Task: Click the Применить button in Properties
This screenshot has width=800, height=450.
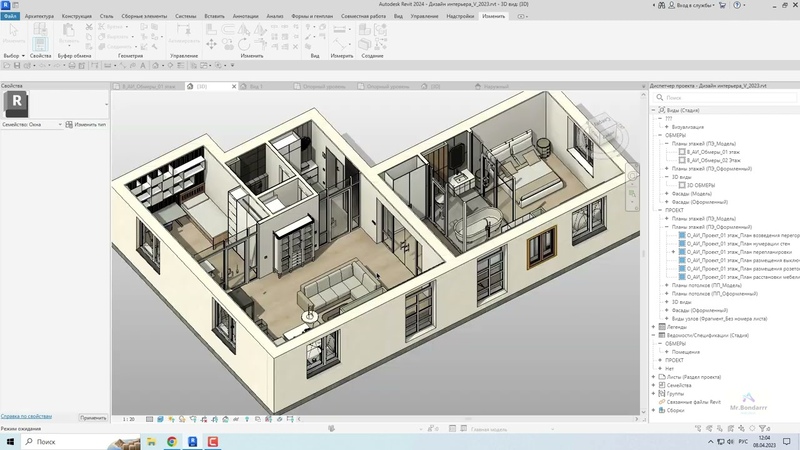Action: coord(92,417)
